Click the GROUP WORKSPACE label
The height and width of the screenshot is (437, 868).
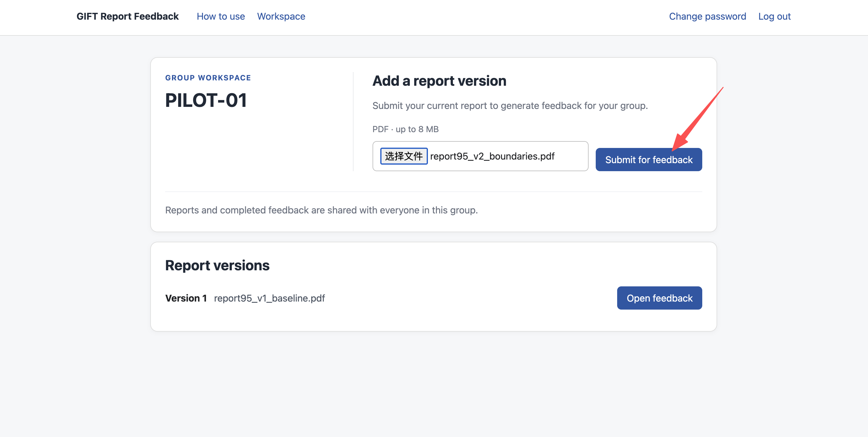tap(208, 78)
